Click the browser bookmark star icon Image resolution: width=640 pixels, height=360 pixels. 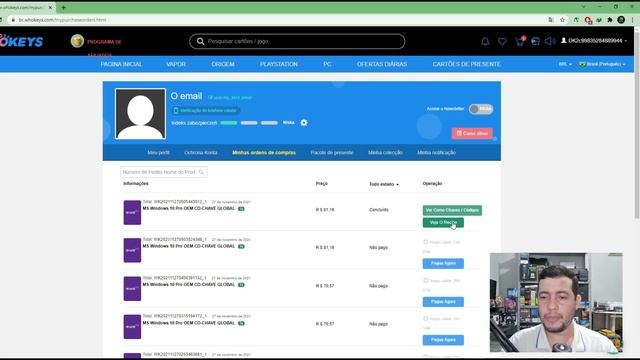click(x=562, y=20)
